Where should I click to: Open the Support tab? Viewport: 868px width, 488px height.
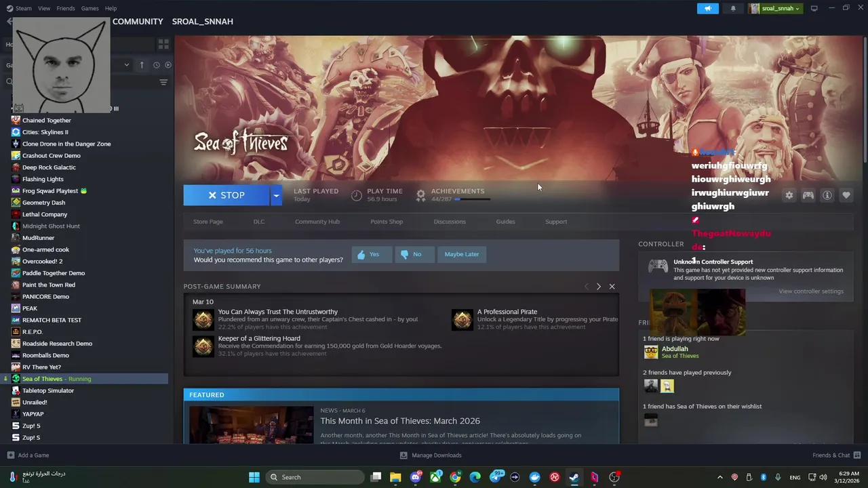556,222
